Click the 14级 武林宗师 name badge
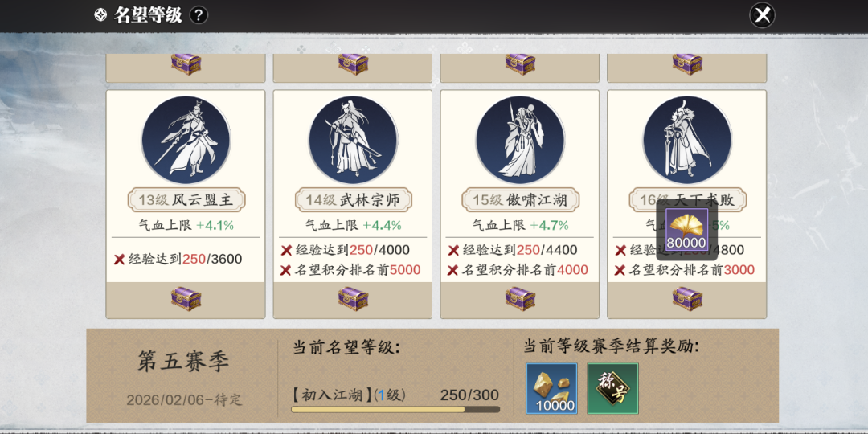Image resolution: width=868 pixels, height=434 pixels. [x=354, y=200]
